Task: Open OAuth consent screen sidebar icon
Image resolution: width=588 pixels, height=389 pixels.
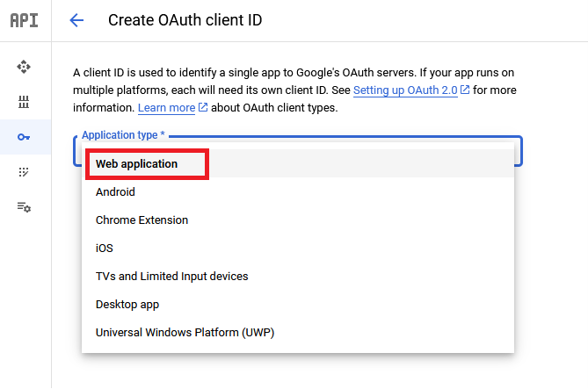Action: pos(24,172)
